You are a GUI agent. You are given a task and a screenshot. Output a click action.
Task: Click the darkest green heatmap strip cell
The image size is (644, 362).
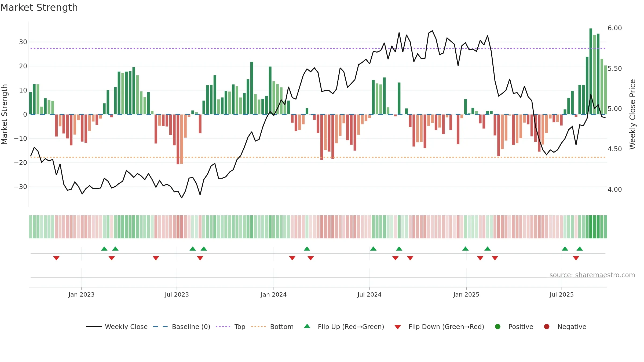pyautogui.click(x=591, y=227)
